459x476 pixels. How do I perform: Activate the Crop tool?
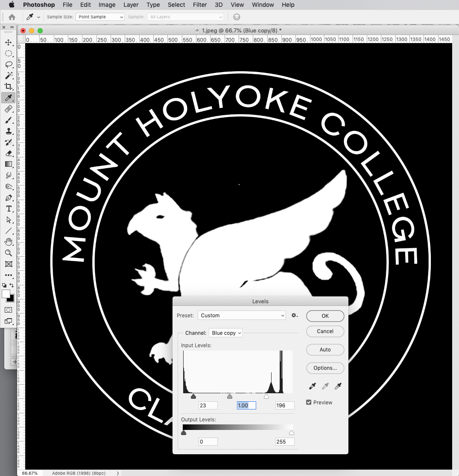coord(9,87)
